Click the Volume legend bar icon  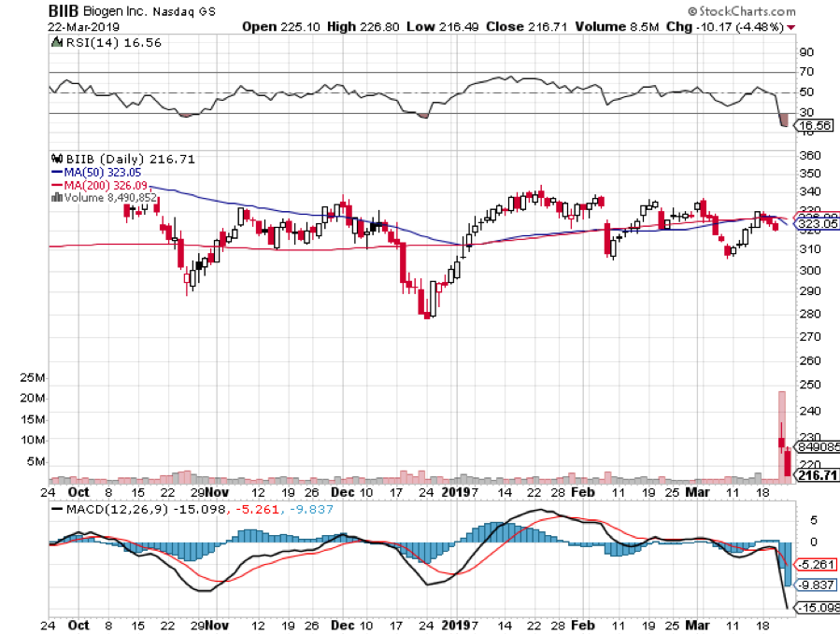53,197
